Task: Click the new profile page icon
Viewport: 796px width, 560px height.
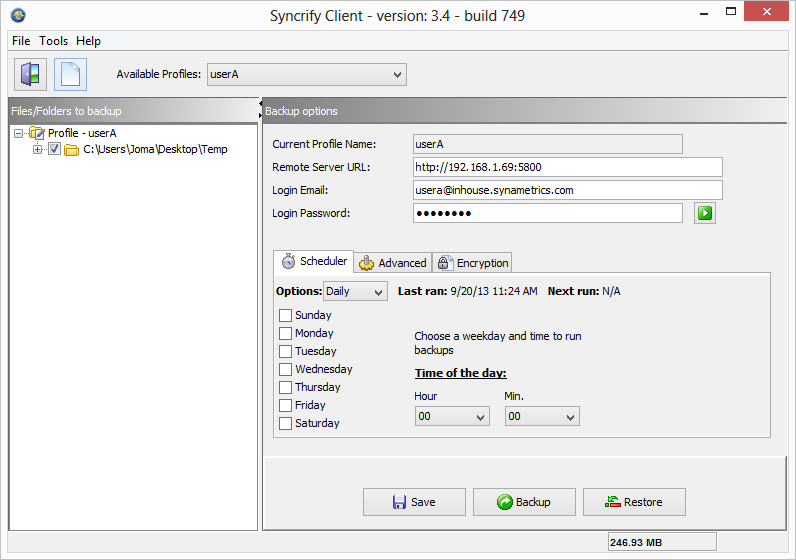Action: [x=71, y=74]
